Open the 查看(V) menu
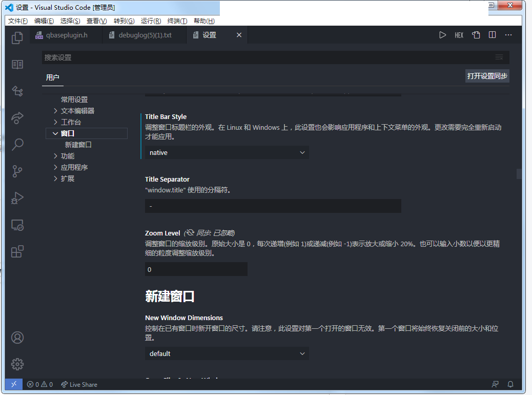This screenshot has width=532, height=395. click(x=96, y=21)
